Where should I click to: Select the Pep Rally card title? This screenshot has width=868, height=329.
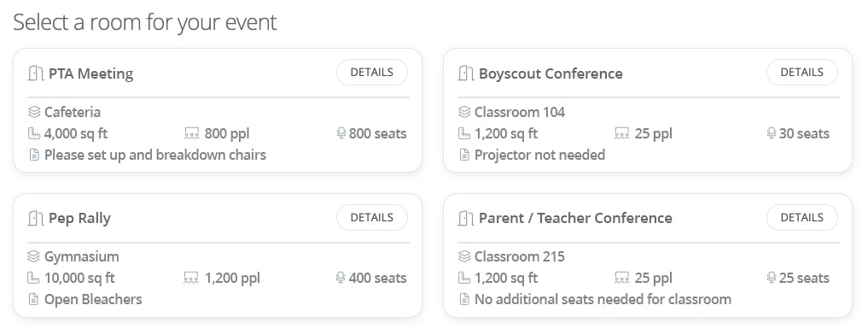[79, 218]
